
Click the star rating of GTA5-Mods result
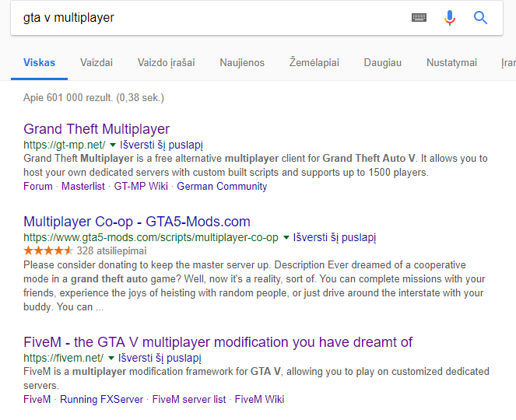point(48,251)
